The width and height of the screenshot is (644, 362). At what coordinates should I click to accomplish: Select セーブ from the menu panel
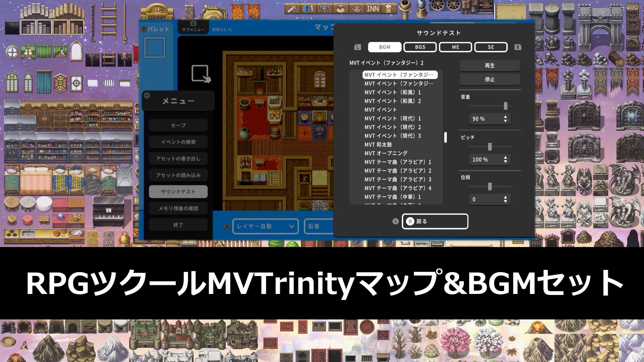pyautogui.click(x=178, y=125)
